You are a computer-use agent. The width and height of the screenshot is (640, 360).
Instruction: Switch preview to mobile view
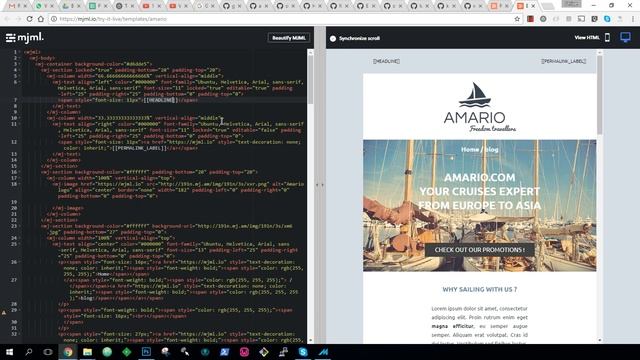pos(607,38)
